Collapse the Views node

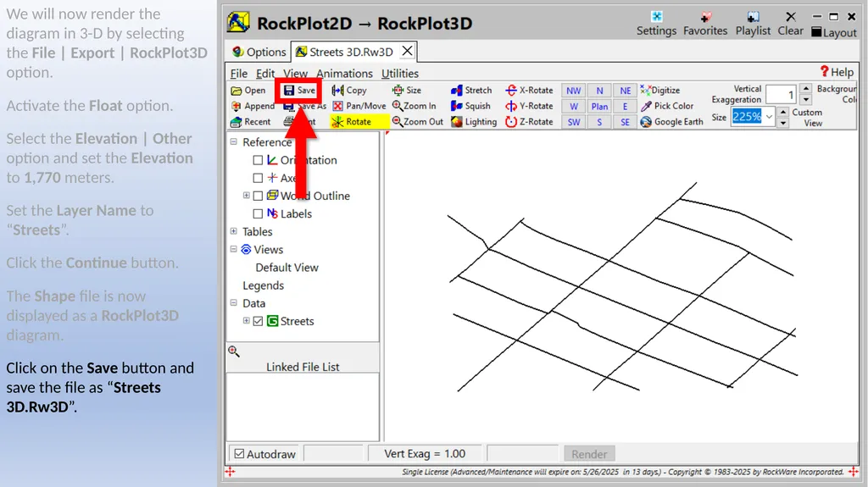(234, 249)
